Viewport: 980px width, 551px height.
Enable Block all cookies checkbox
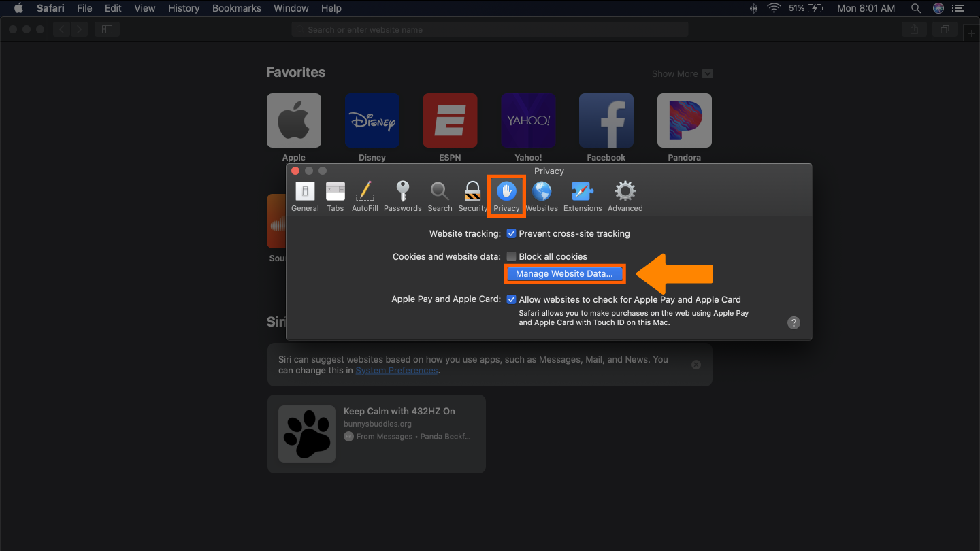tap(512, 256)
